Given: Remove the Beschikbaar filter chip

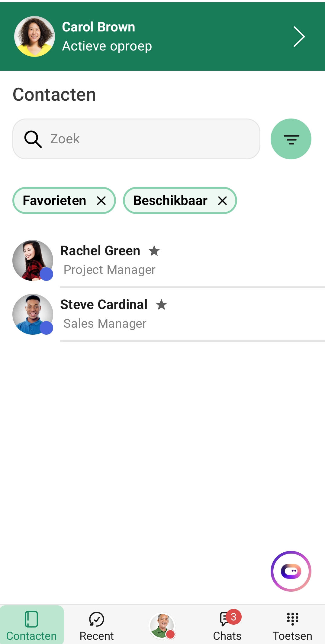Looking at the screenshot, I should pyautogui.click(x=223, y=200).
